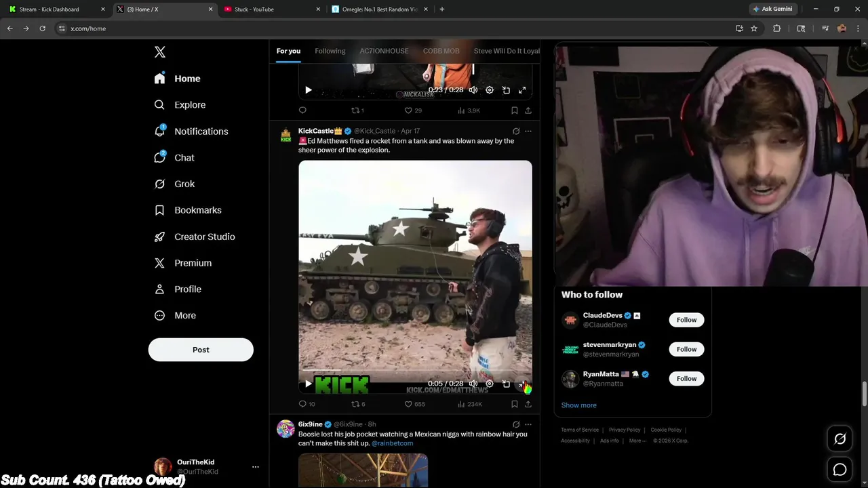Screen dimensions: 868x488
Task: View analytics for the 3.9K views post
Action: [469, 110]
